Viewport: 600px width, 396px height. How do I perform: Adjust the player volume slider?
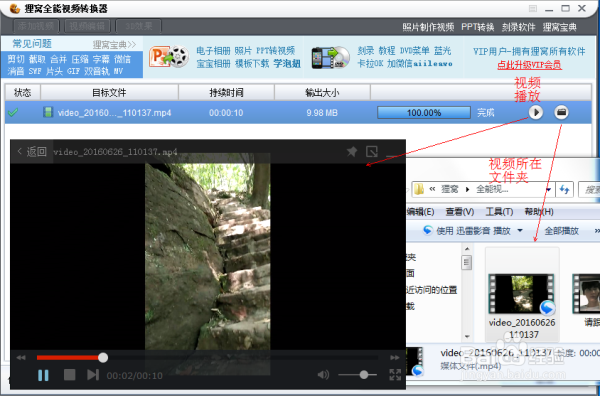click(357, 375)
